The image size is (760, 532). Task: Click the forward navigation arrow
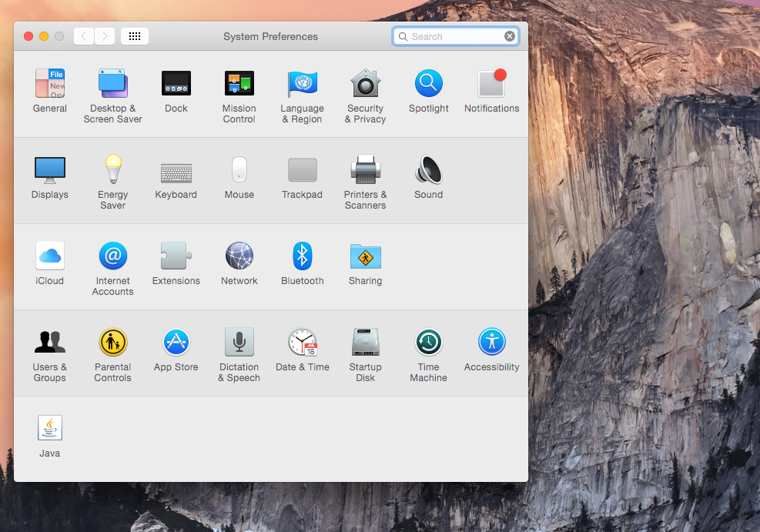[x=105, y=36]
